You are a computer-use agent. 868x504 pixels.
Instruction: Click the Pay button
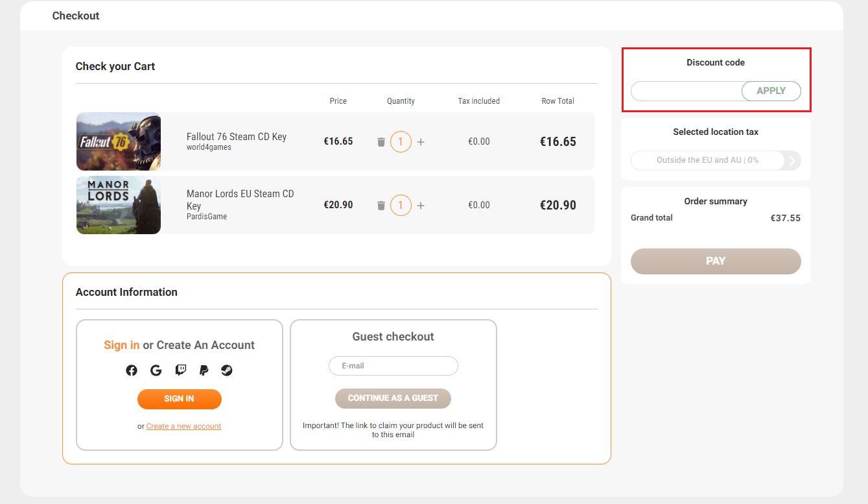point(716,261)
